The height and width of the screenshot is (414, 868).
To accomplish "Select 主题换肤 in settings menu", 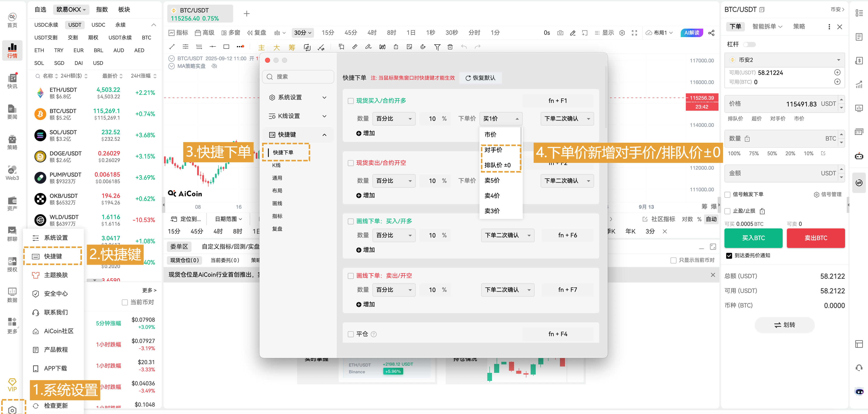I will pos(53,275).
